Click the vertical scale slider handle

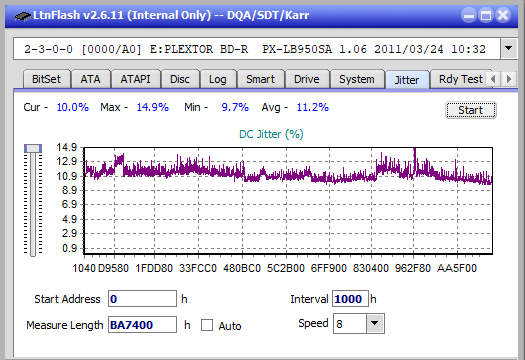(33, 148)
